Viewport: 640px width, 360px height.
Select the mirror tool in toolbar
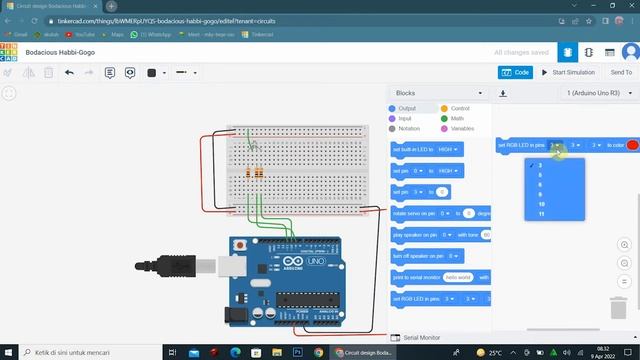tap(29, 73)
